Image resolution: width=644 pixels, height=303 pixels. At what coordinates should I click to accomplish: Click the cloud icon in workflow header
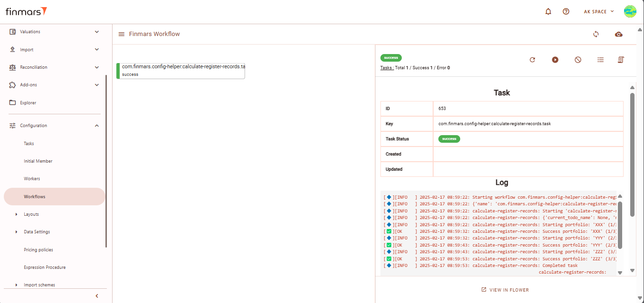(618, 34)
